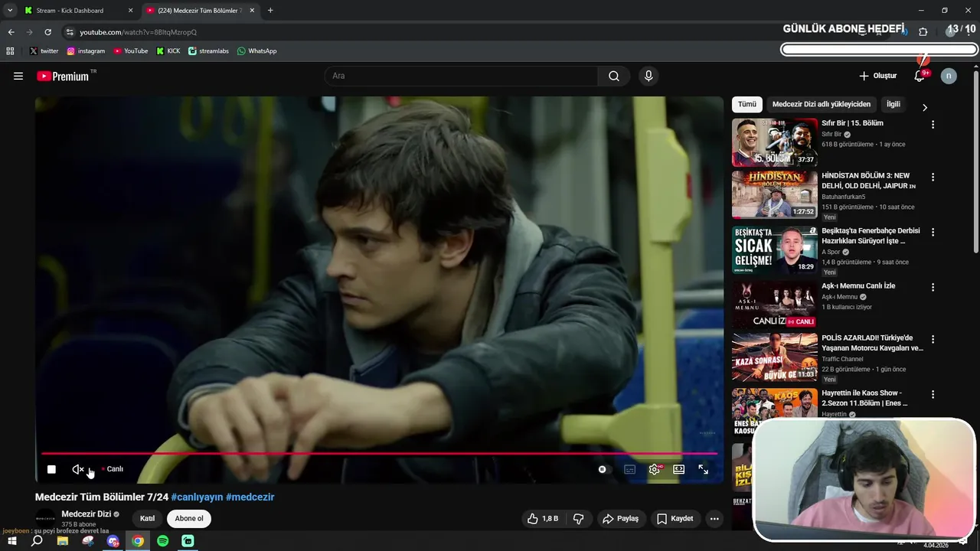The width and height of the screenshot is (980, 551).
Task: Open streamlabs bookmark
Action: [x=208, y=51]
